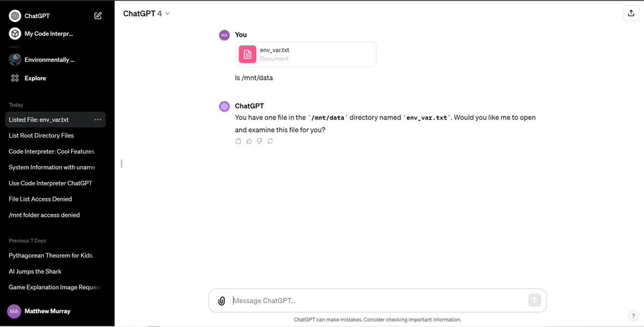Screen dimensions: 644x327
Task: Start a new chat with the compose icon
Action: pyautogui.click(x=98, y=16)
